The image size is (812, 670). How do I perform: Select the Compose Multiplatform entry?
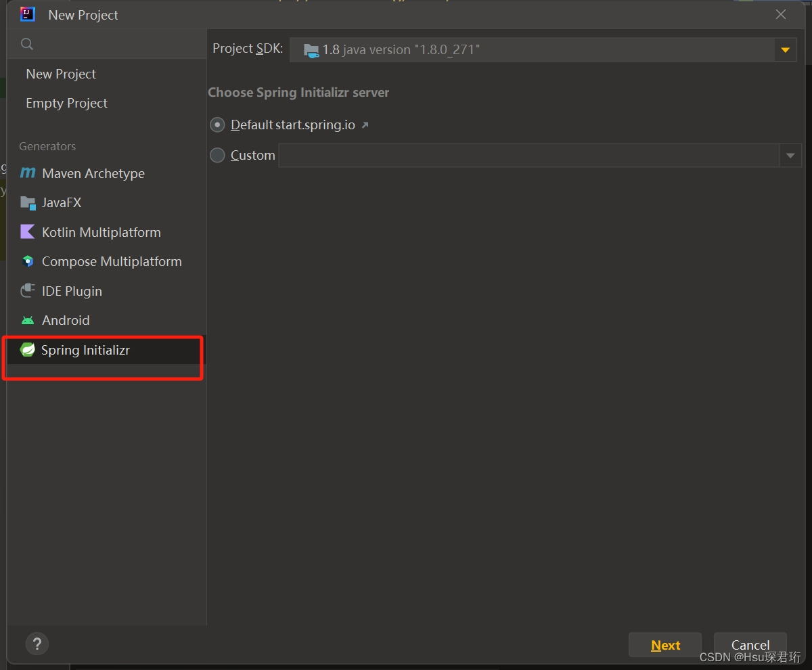[107, 261]
